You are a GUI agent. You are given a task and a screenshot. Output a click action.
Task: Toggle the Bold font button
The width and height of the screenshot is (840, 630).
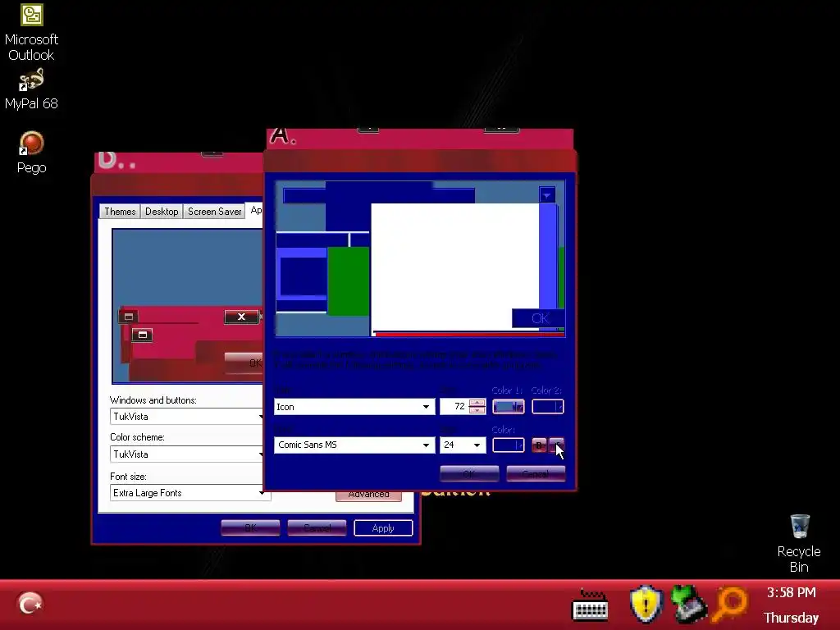pos(539,445)
